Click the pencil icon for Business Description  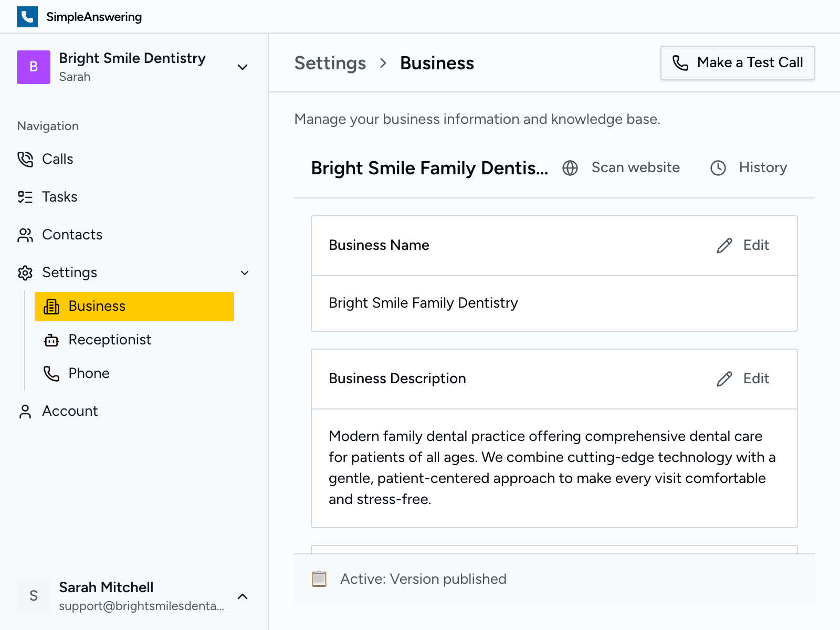click(724, 379)
